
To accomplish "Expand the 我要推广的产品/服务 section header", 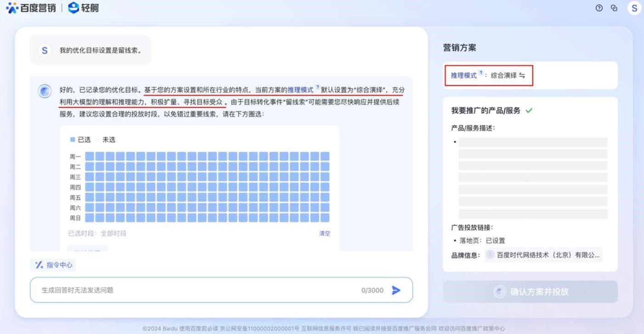I will [x=486, y=111].
